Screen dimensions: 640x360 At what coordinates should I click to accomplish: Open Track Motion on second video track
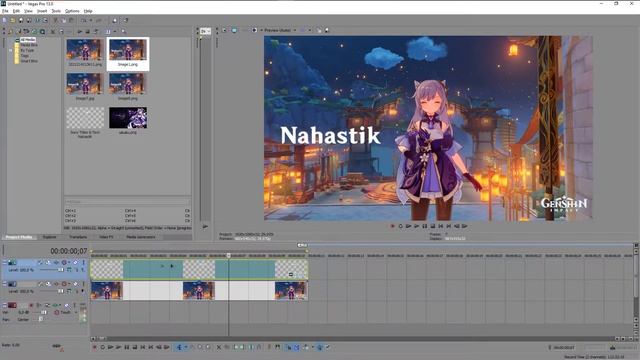click(x=48, y=284)
